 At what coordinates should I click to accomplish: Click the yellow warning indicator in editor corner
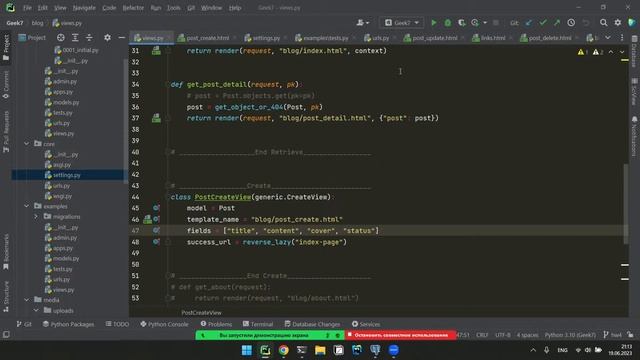(x=582, y=52)
